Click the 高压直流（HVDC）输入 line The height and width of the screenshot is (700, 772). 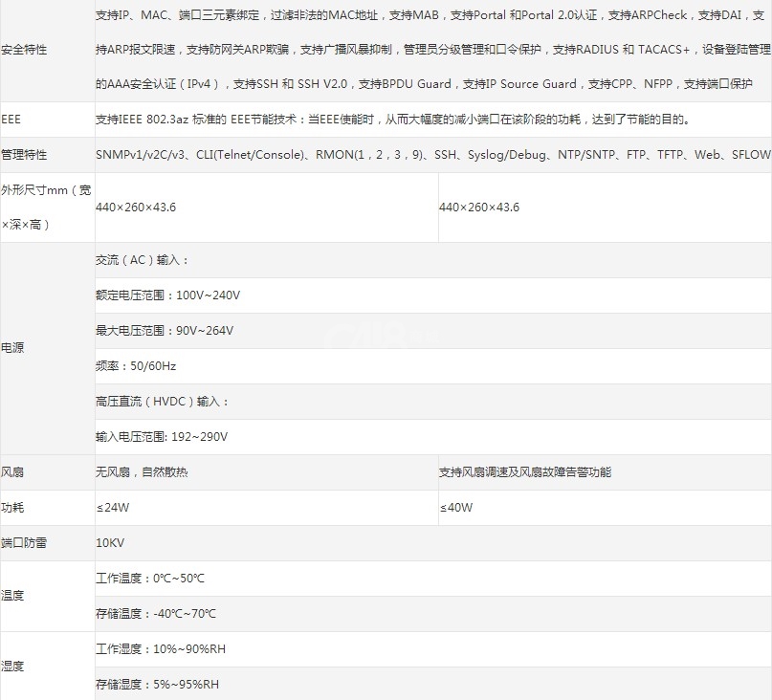coord(163,402)
